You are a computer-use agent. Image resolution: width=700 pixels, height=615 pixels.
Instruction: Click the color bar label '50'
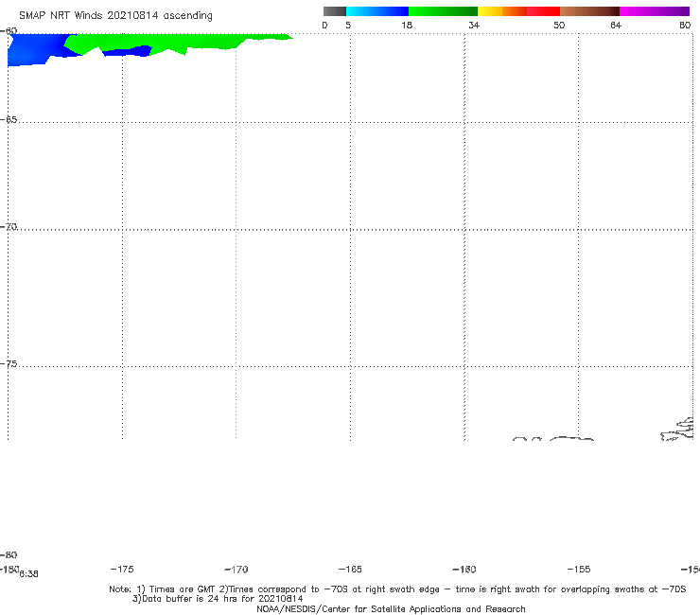tap(559, 25)
